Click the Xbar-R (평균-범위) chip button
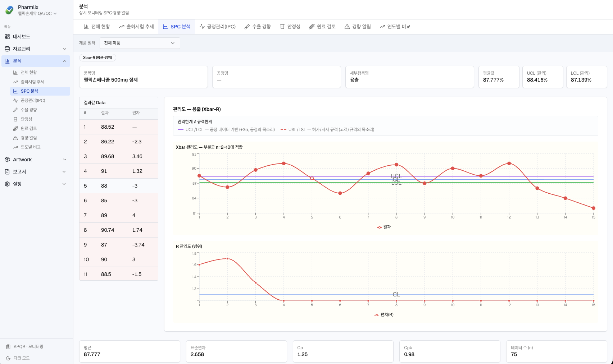 coord(97,58)
